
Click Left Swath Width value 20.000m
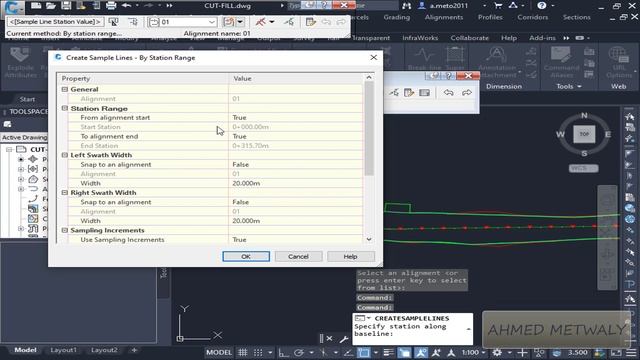click(295, 183)
